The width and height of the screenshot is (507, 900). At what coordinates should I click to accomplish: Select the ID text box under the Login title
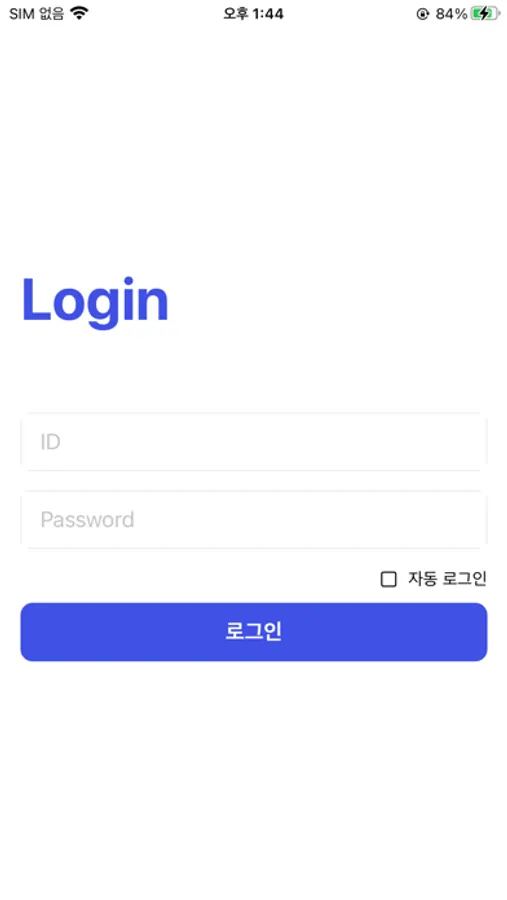pos(254,441)
